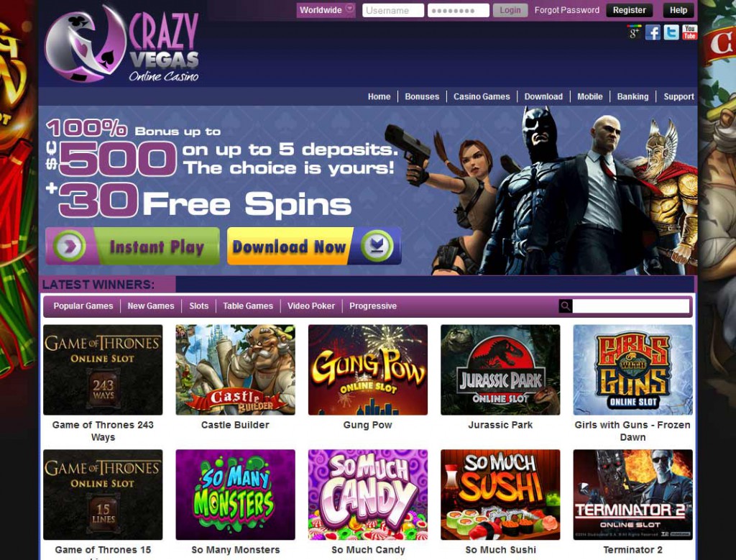Go to the Banking menu item
This screenshot has height=560, width=736.
tap(632, 96)
